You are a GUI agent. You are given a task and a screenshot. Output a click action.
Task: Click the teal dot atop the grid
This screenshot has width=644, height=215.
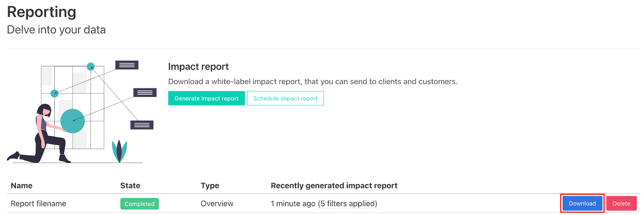91,66
